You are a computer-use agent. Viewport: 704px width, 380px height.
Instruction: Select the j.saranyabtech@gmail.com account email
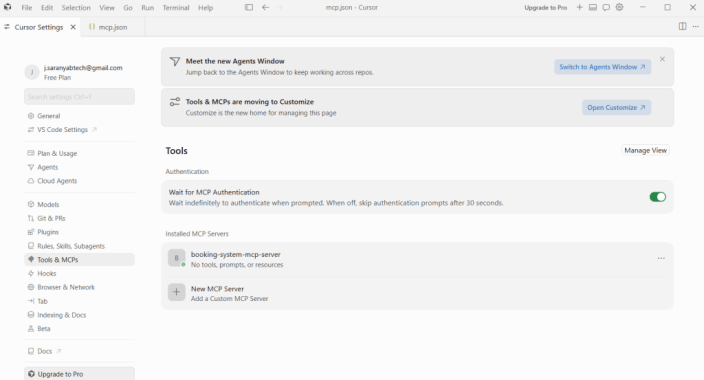[83, 68]
